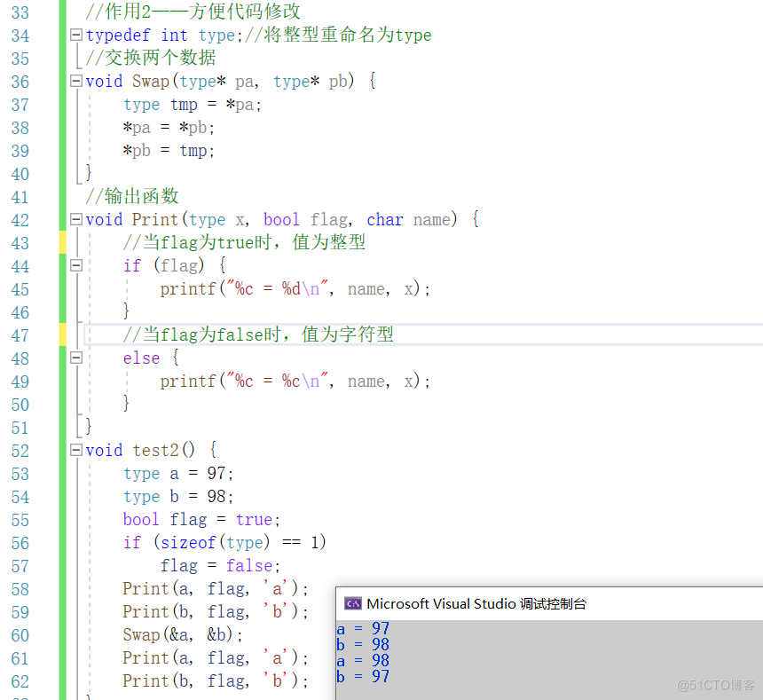Viewport: 763px width, 700px height.
Task: Collapse the Print function on line 42
Action: (x=76, y=219)
